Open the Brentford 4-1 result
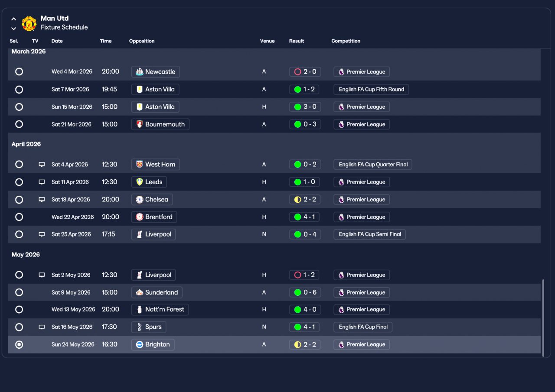The width and height of the screenshot is (555, 392). pyautogui.click(x=305, y=217)
